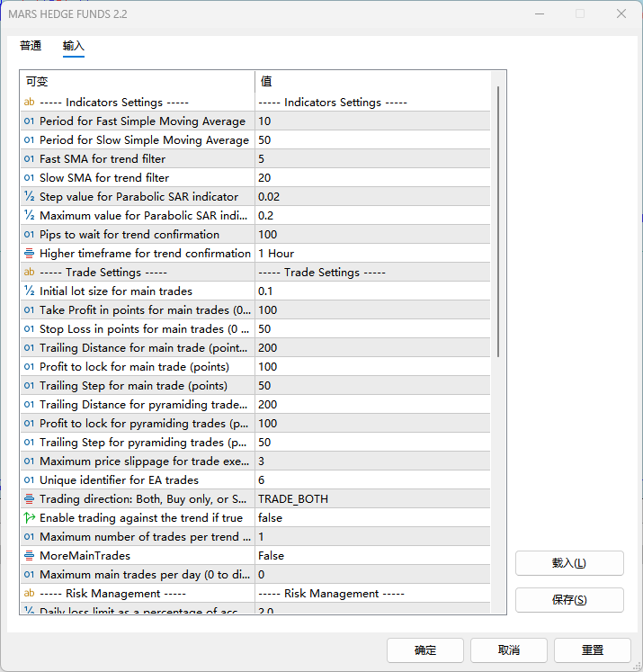
Task: Click the fraction icon for Parabolic SAR step value
Action: (x=29, y=197)
